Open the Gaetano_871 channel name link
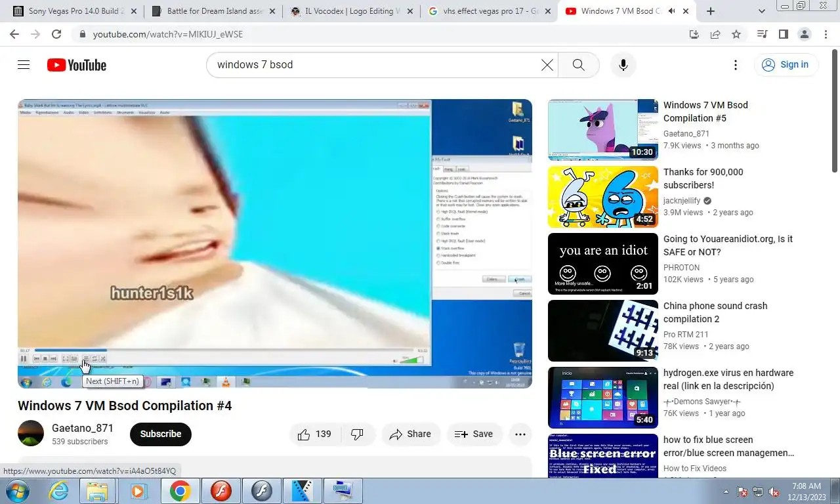The width and height of the screenshot is (840, 504). tap(83, 428)
